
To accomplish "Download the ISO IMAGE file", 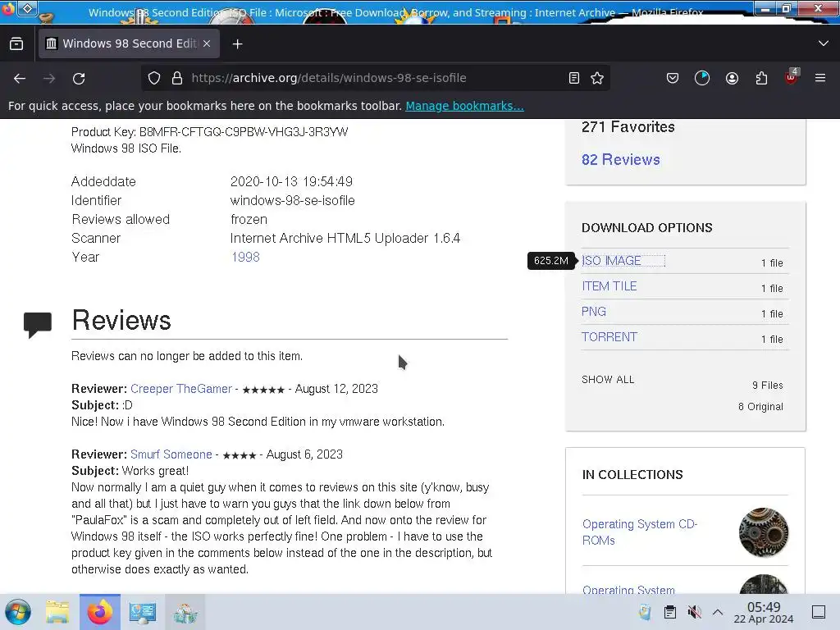I will (x=611, y=261).
